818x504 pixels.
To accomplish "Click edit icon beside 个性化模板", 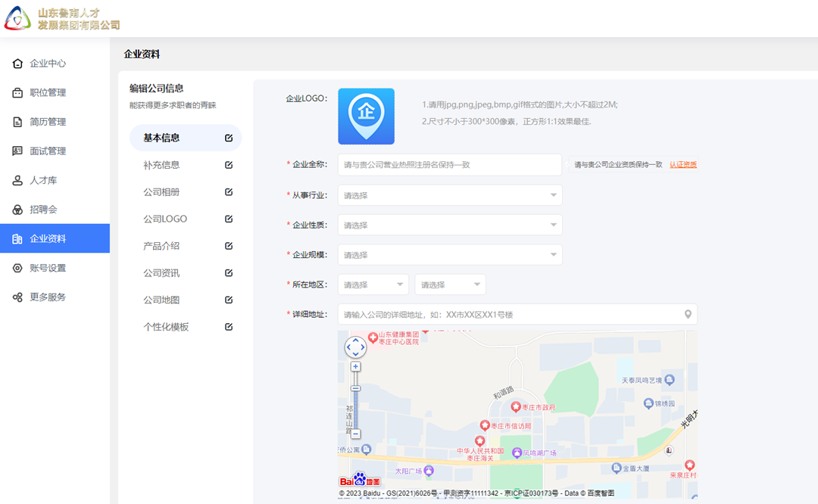I will tap(229, 327).
